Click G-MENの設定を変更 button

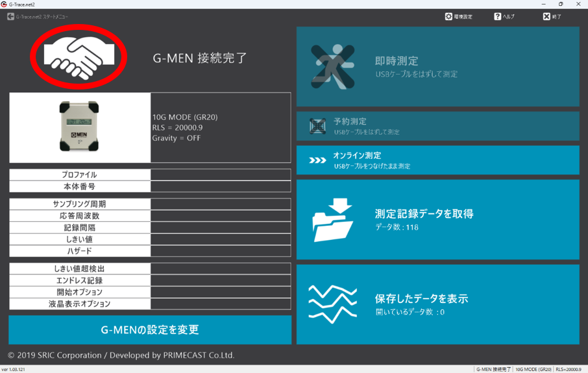[x=150, y=330]
